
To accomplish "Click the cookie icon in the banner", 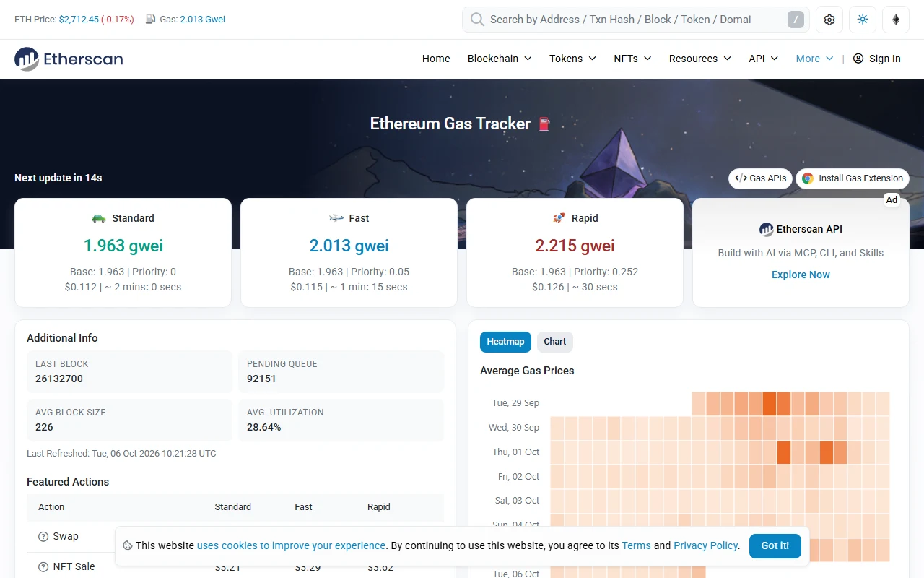I will [127, 545].
